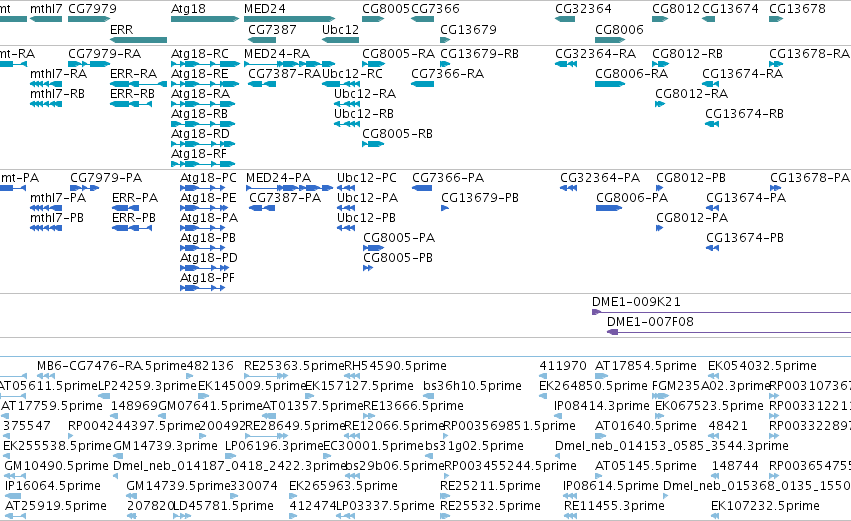Click the "ERR" gene label
The image size is (851, 521).
[121, 29]
